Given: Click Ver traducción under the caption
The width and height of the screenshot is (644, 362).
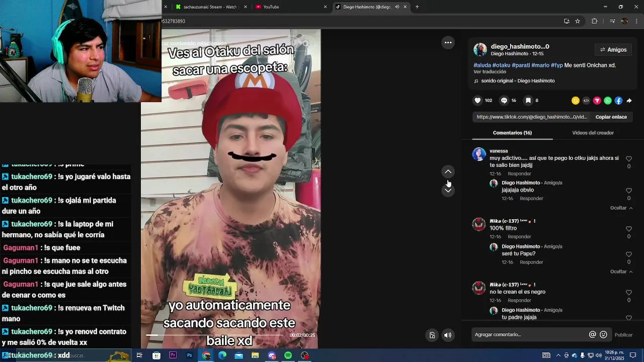Looking at the screenshot, I should point(490,72).
